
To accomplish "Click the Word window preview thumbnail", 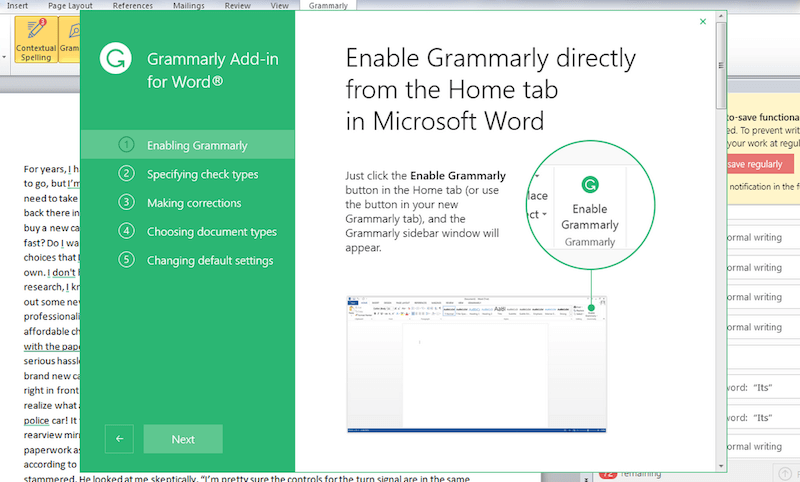I will [477, 364].
